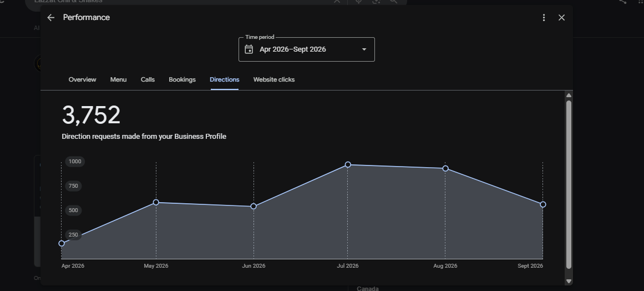Screen dimensions: 644x291
Task: Open the Apr 2026–Sept 2026 period selector
Action: pos(306,49)
